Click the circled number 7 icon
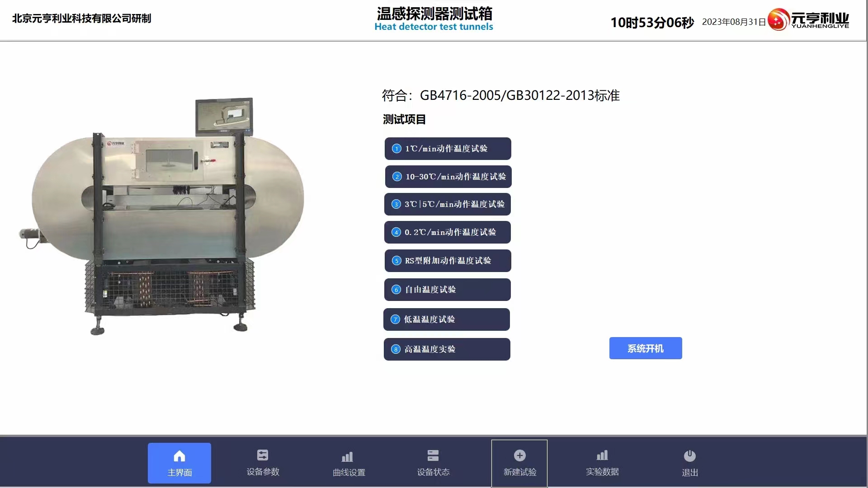 pos(395,319)
